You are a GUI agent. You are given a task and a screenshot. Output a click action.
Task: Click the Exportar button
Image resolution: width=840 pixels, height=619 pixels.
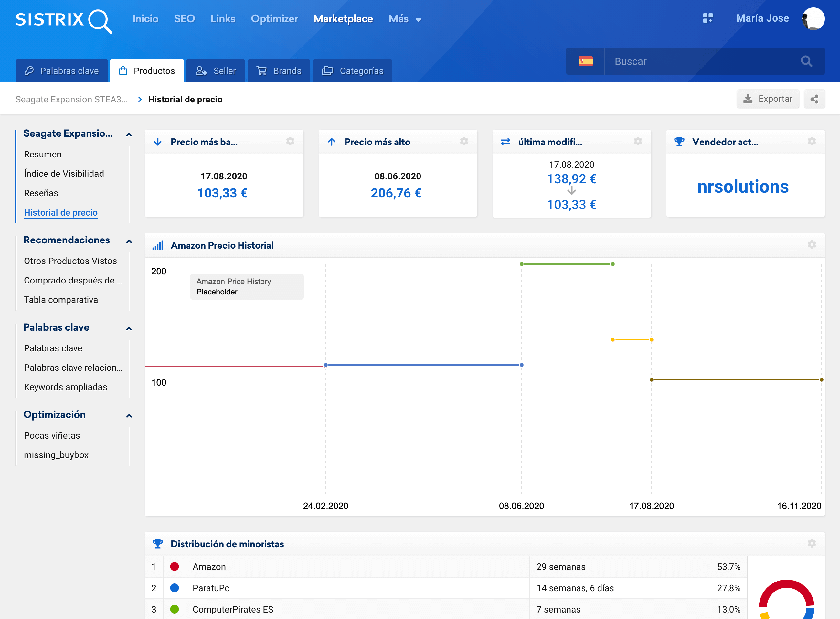point(767,99)
